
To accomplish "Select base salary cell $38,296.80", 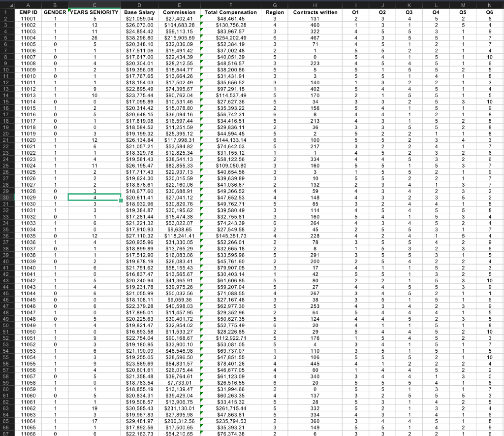I will tap(139, 37).
